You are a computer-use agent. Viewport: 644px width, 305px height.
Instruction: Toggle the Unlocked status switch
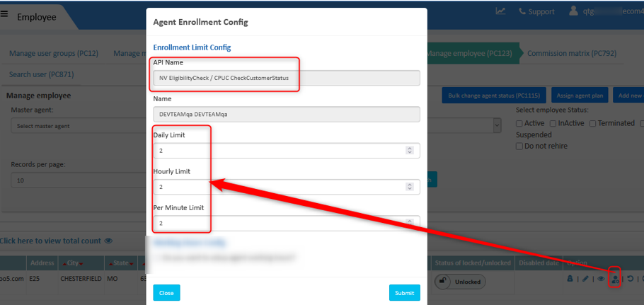(x=460, y=282)
